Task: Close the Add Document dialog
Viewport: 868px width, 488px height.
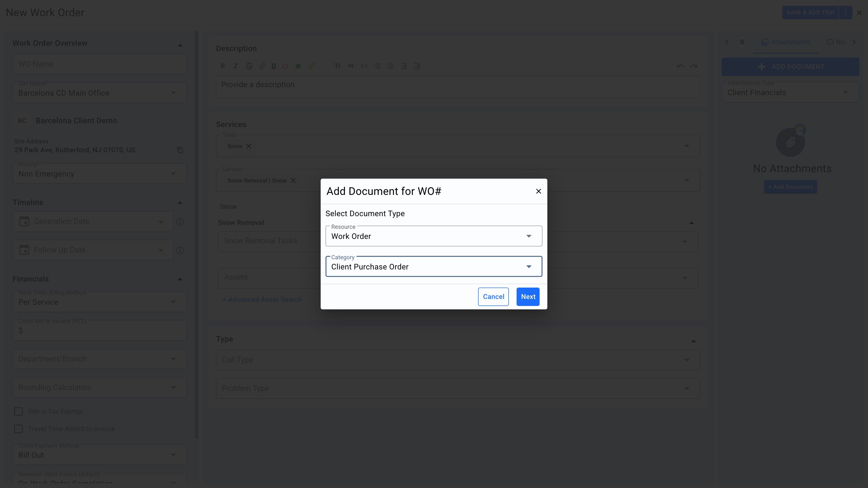Action: click(x=538, y=191)
